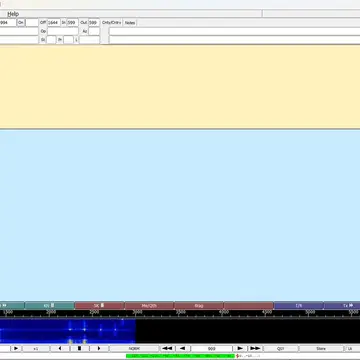Click the x1 waterfall zoom button
Screen dimensions: 360x360
[x=36, y=348]
